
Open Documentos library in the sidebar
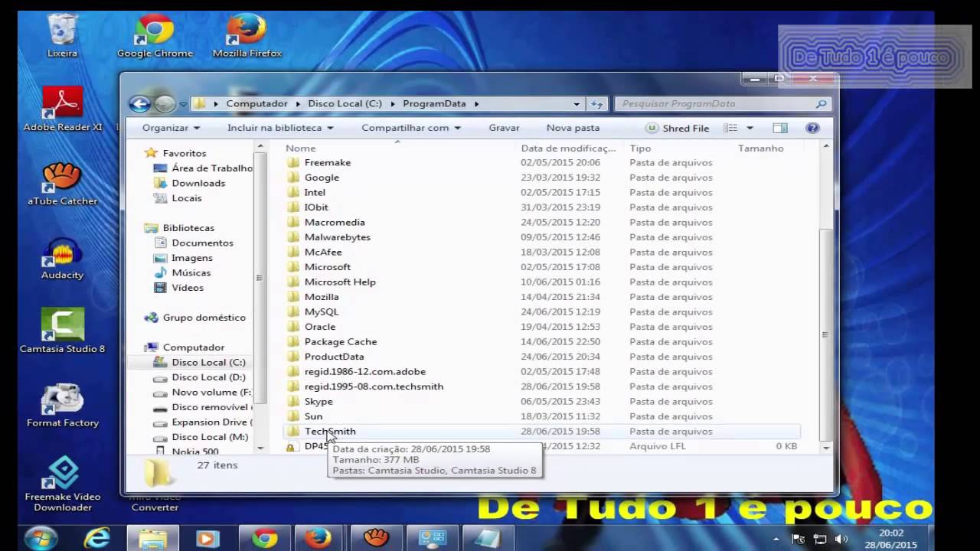point(202,243)
